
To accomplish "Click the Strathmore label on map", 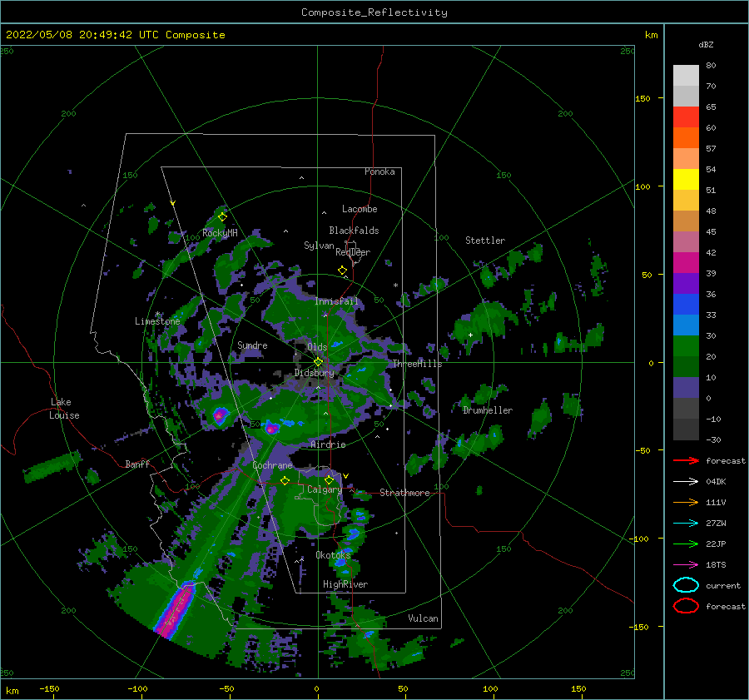I will pyautogui.click(x=404, y=493).
